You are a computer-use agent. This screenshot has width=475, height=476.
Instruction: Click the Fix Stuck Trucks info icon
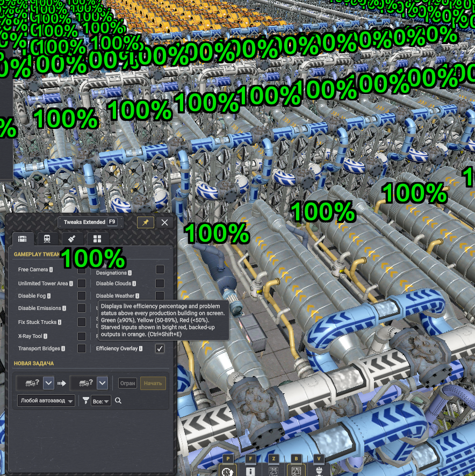60,322
